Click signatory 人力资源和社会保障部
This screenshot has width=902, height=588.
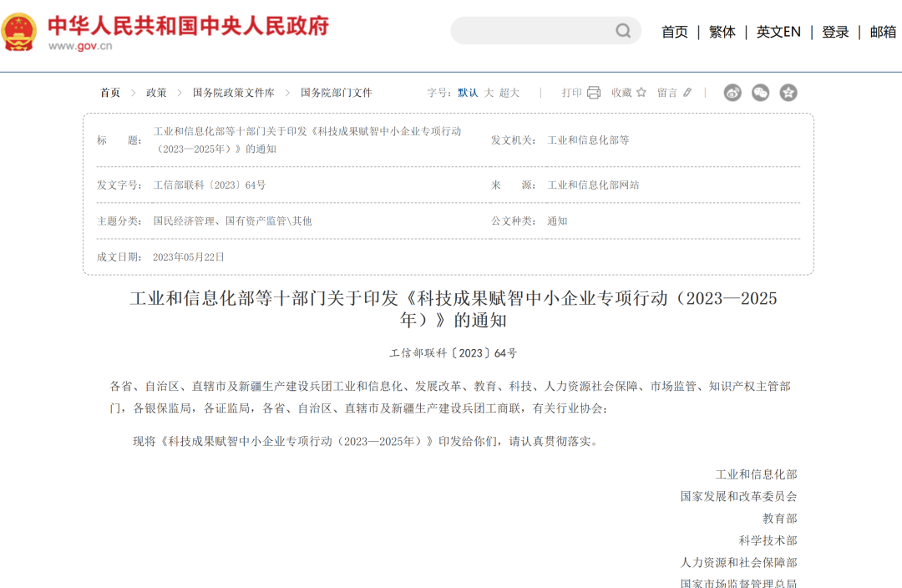tap(738, 562)
